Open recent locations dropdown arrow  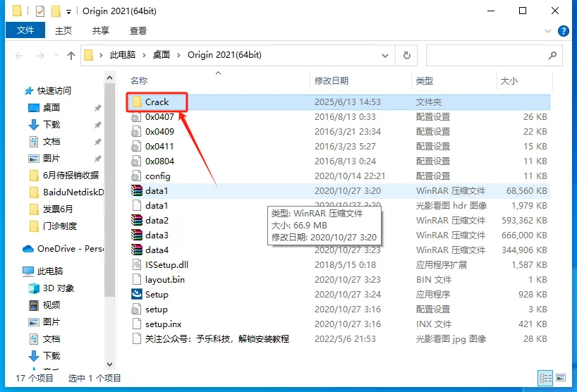pos(56,56)
